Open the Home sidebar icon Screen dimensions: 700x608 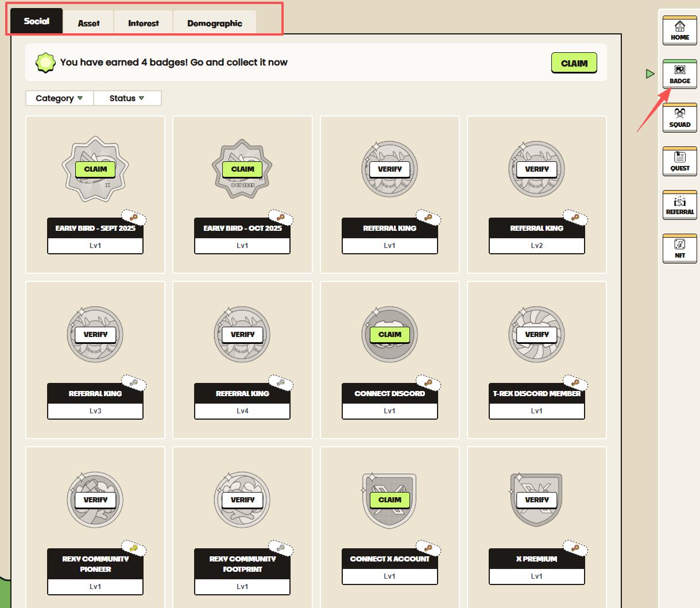[679, 30]
